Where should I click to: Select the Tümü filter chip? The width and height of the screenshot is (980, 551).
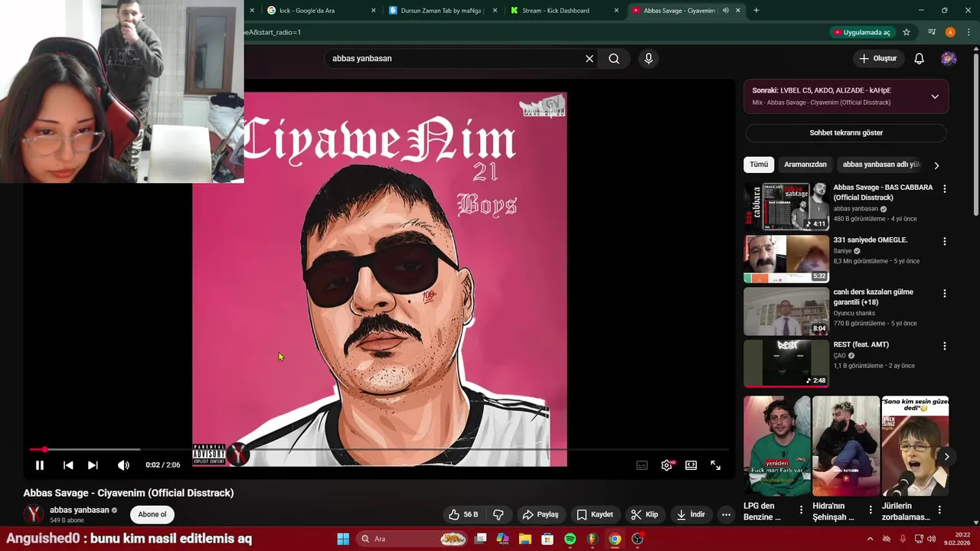point(759,165)
